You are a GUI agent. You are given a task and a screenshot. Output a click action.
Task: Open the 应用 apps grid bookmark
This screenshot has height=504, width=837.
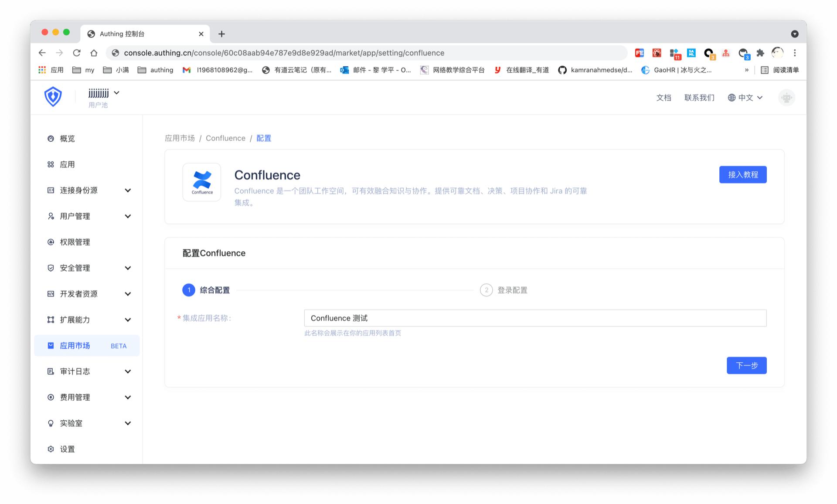point(51,70)
